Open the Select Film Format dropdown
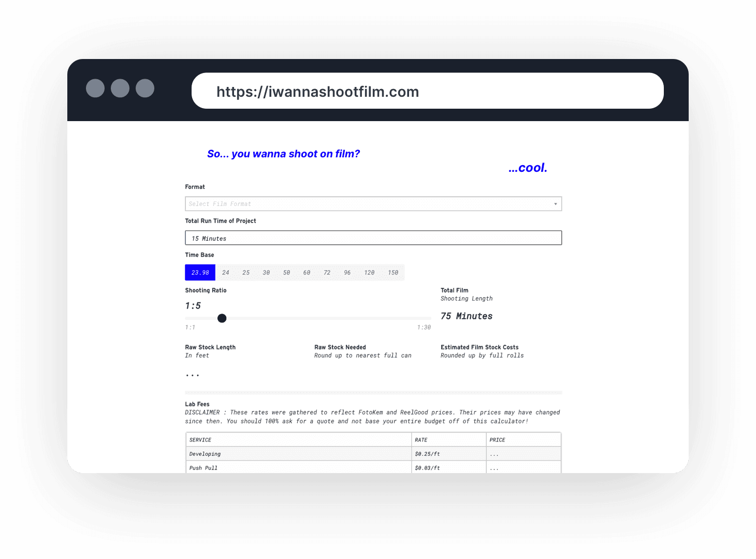 [x=368, y=204]
